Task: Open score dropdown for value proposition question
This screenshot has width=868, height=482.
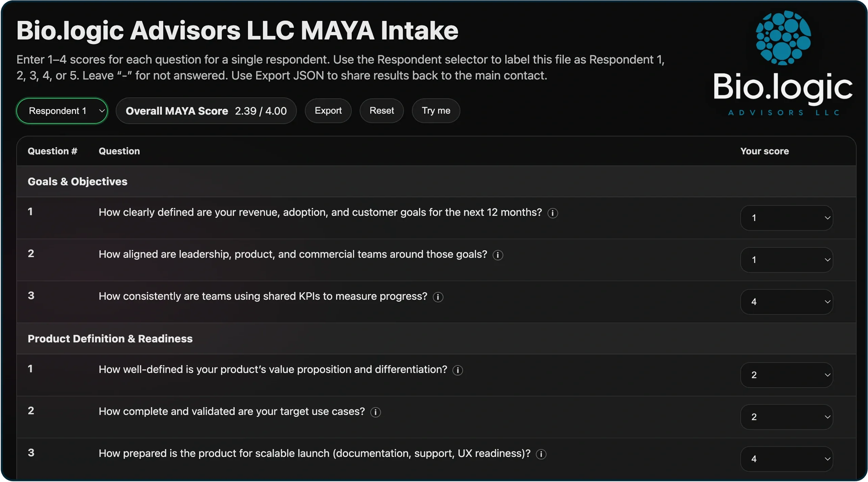Action: (786, 375)
